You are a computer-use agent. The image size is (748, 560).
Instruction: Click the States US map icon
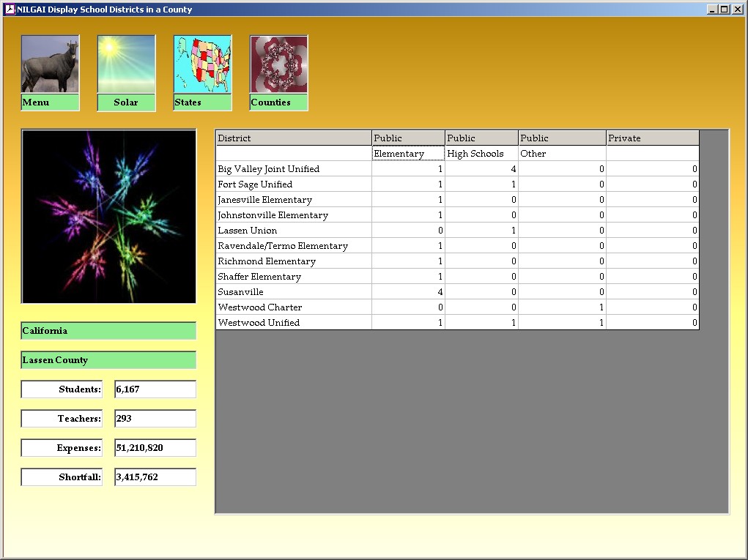tap(202, 64)
